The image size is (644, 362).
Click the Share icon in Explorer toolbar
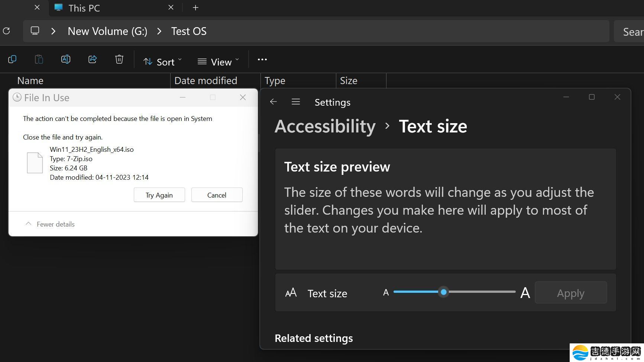coord(93,59)
